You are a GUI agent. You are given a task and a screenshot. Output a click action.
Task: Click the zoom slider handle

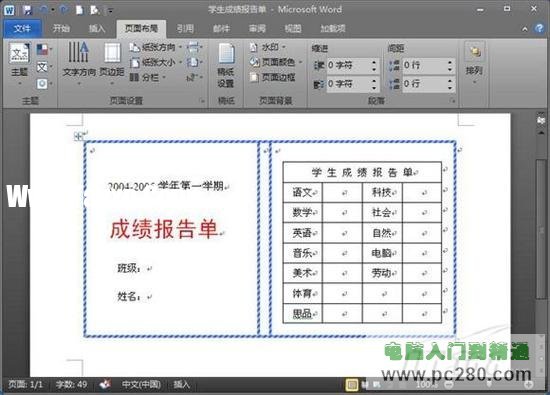pos(489,385)
